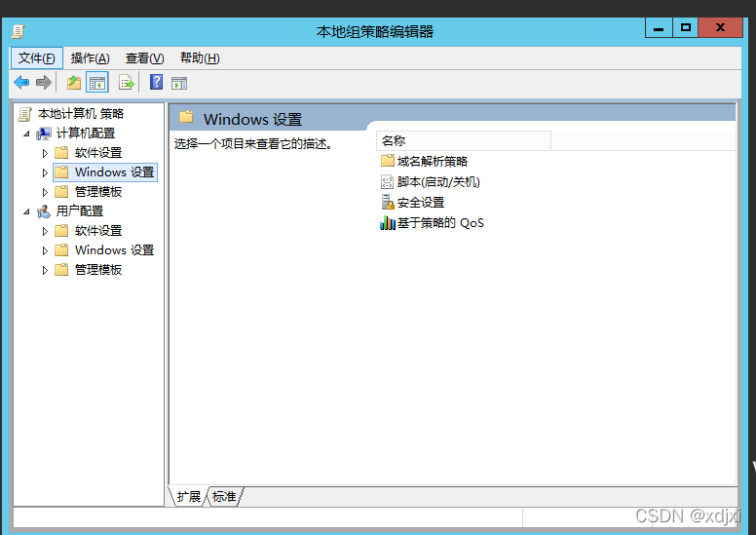This screenshot has width=756, height=535.
Task: Select 软件设置 label under 计算机配置
Action: [x=98, y=153]
